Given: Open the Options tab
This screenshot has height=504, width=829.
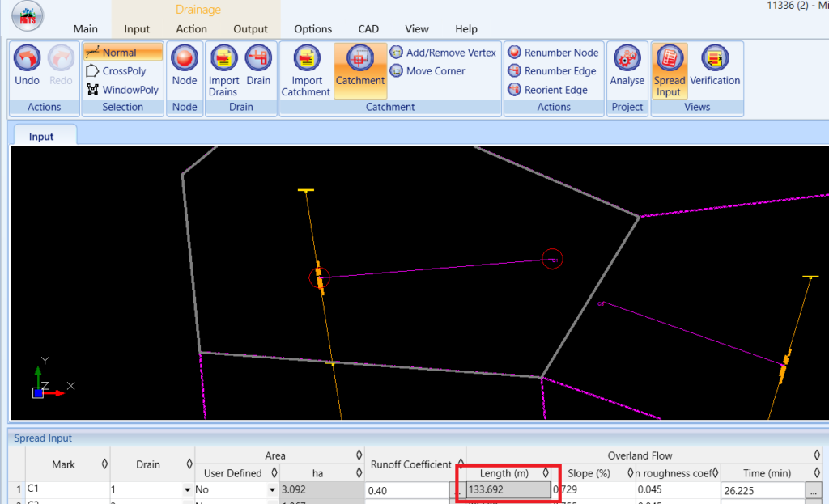Looking at the screenshot, I should coord(313,28).
